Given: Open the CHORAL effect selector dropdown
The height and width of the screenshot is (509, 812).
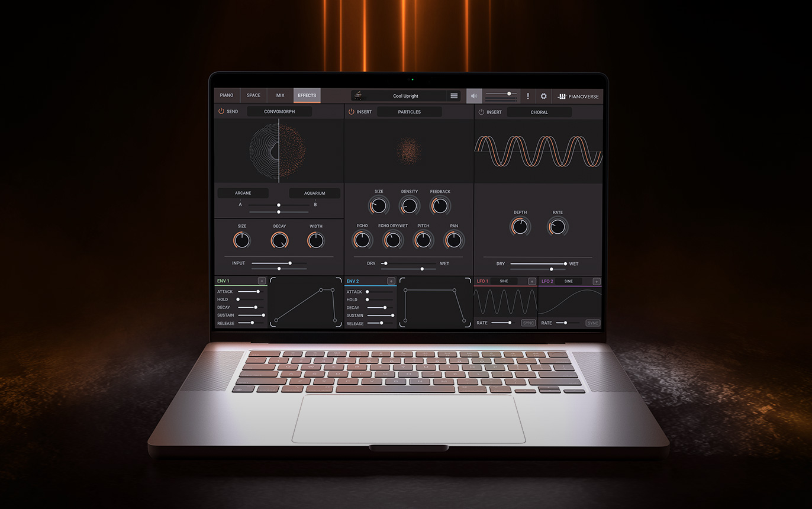Looking at the screenshot, I should [539, 112].
